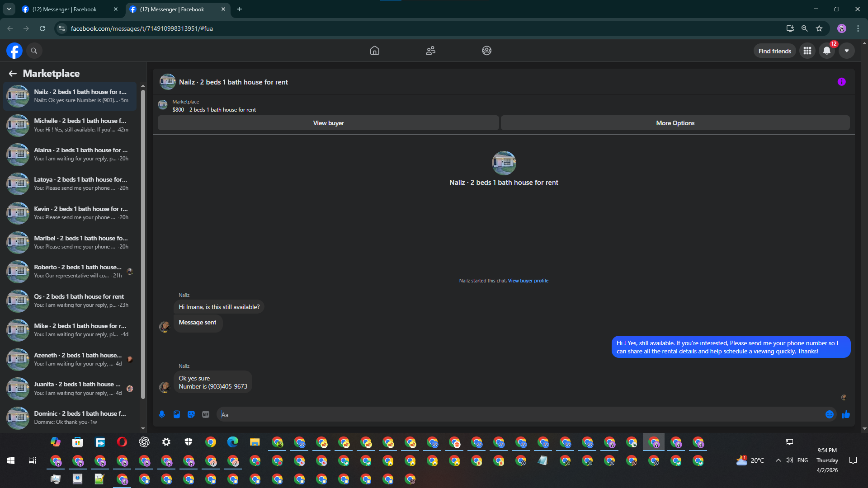
Task: Open Microsoft Edge from taskbar
Action: [x=233, y=442]
